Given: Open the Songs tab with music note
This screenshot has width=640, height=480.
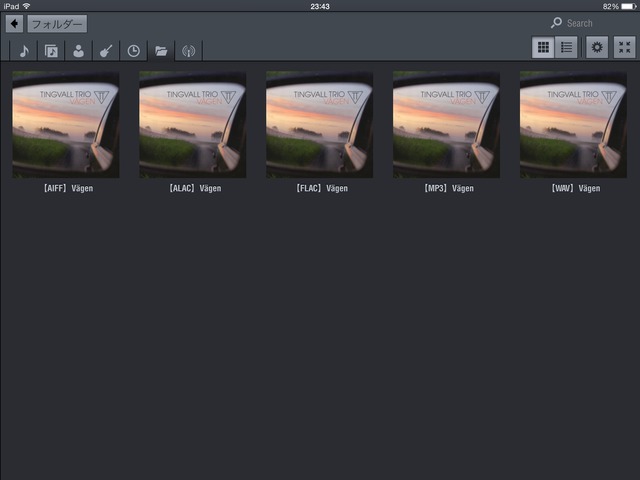Looking at the screenshot, I should (x=24, y=51).
